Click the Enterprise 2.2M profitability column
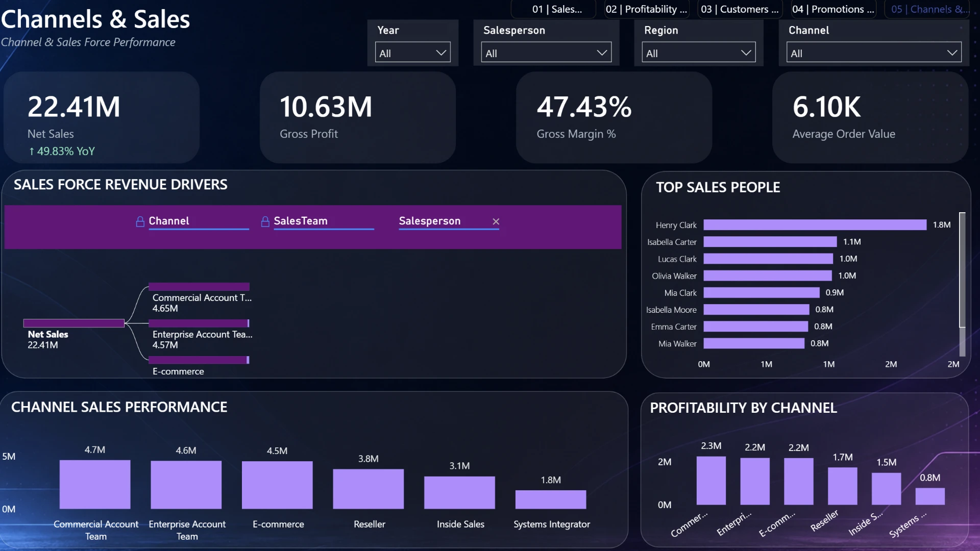The height and width of the screenshot is (551, 980). click(x=755, y=482)
